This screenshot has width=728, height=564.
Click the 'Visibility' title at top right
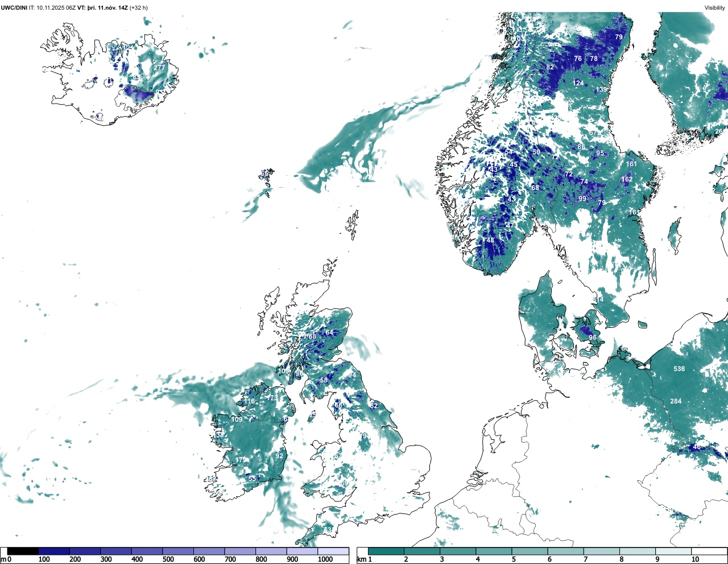pyautogui.click(x=715, y=7)
